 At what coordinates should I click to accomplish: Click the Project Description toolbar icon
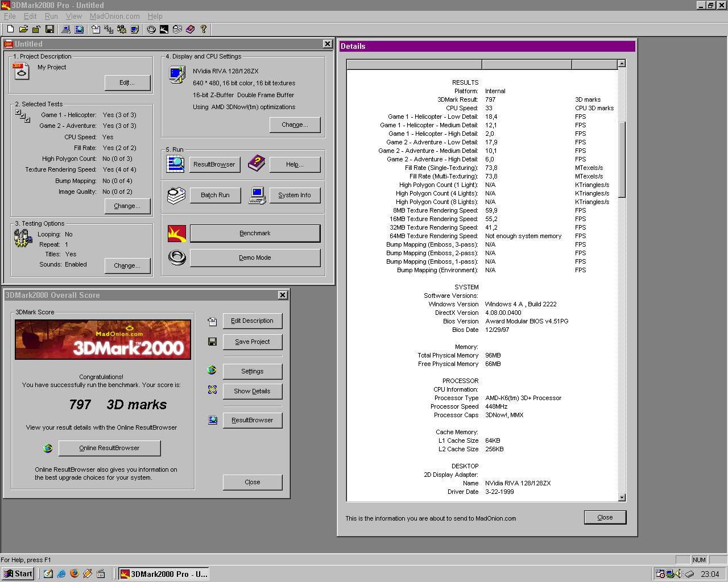coord(96,29)
